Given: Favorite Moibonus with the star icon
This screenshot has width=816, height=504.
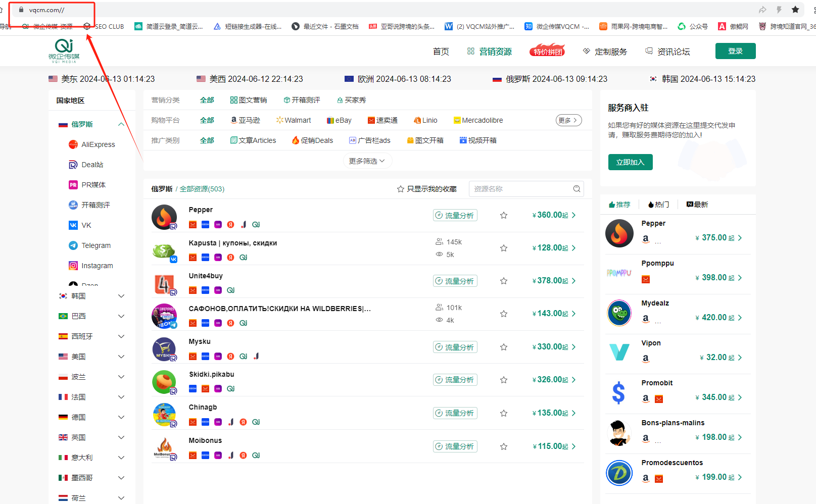Looking at the screenshot, I should pos(504,446).
